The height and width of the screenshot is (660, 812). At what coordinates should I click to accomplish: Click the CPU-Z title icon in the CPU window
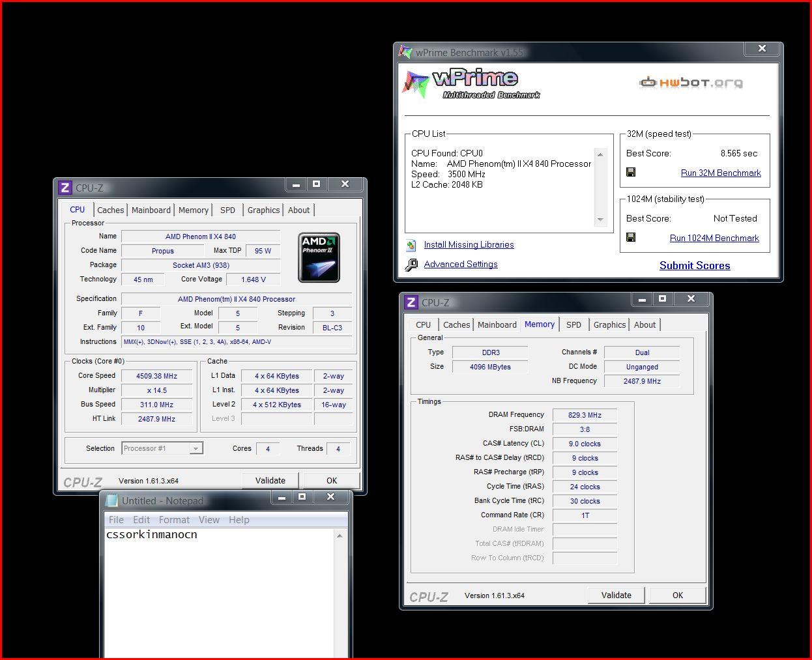click(65, 188)
